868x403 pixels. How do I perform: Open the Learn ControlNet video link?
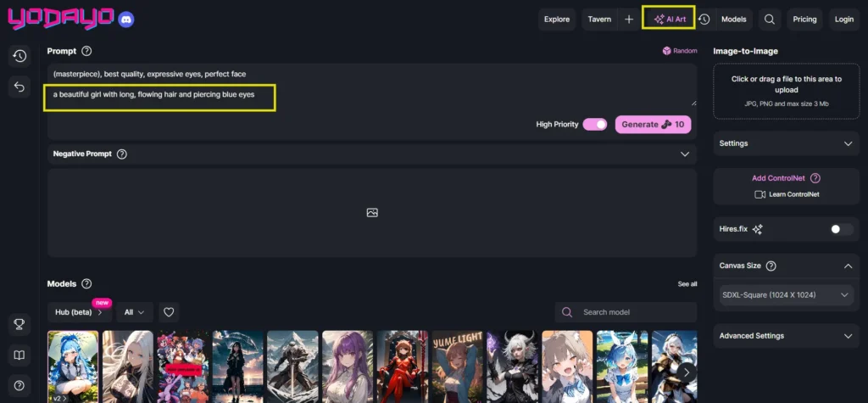pyautogui.click(x=787, y=194)
